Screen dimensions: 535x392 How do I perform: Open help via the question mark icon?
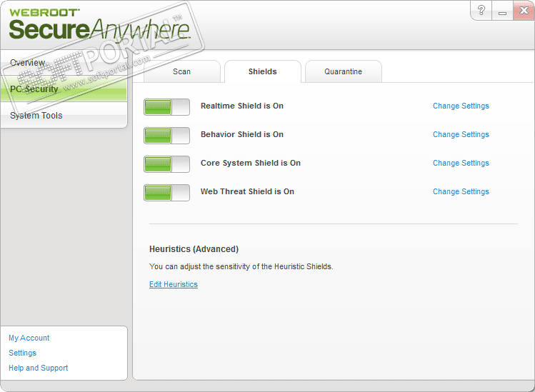click(x=481, y=11)
